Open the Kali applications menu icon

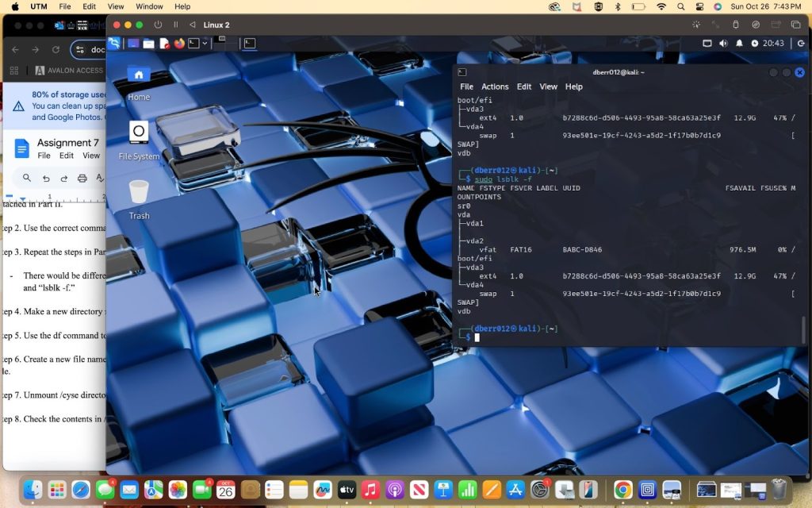[115, 43]
